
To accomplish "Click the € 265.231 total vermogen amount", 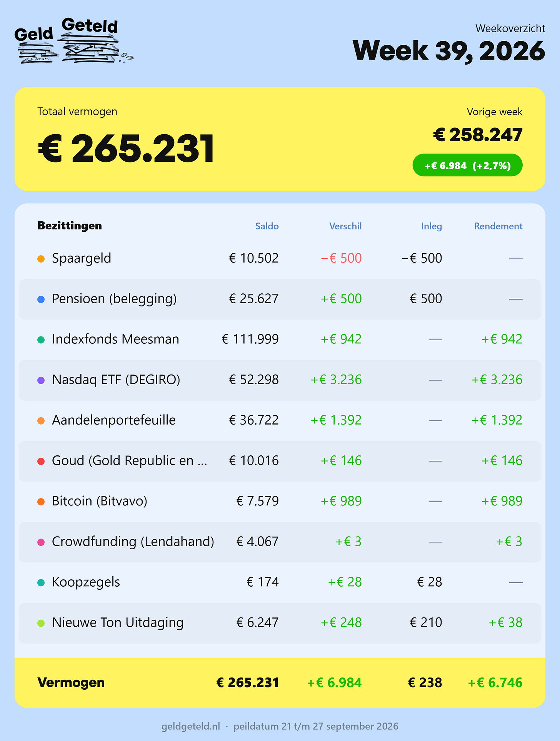I will pyautogui.click(x=126, y=149).
